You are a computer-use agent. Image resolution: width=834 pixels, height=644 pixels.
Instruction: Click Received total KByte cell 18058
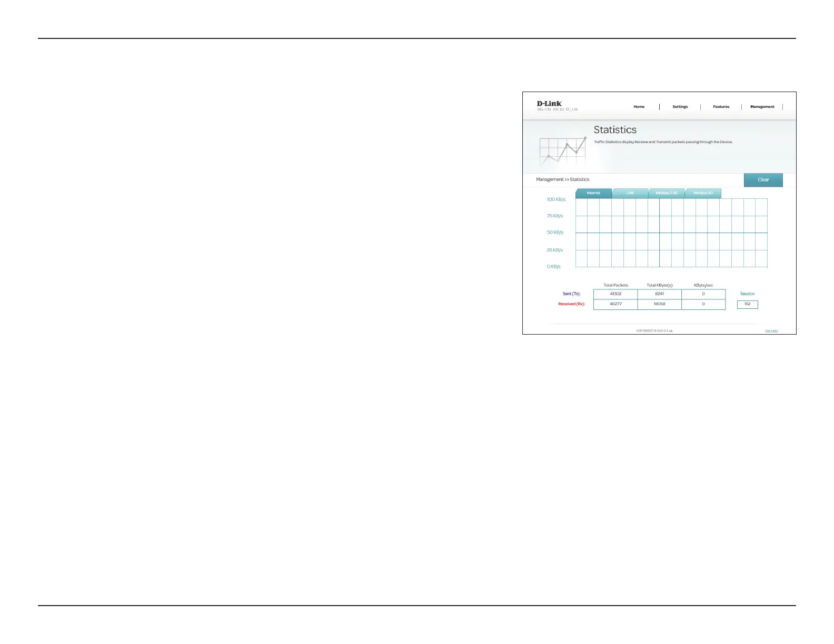tap(659, 304)
